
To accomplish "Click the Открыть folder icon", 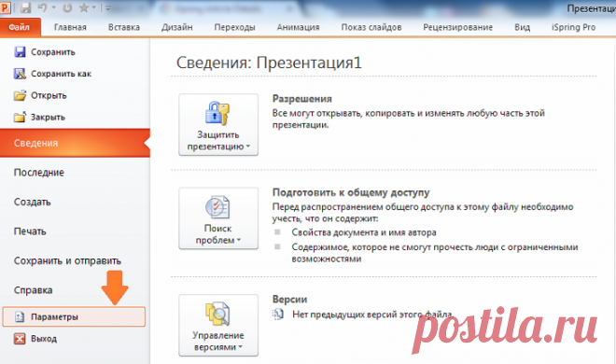I will 20,95.
